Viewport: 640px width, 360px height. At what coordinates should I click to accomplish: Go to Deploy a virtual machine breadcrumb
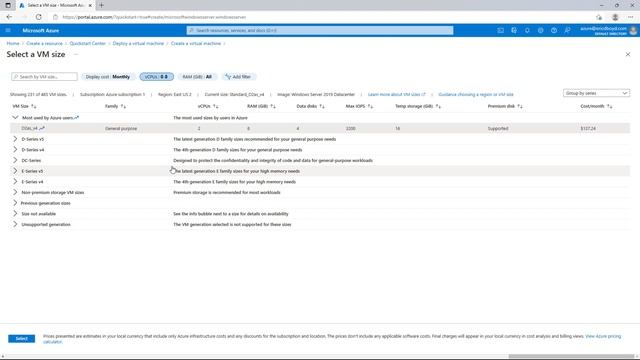pyautogui.click(x=138, y=43)
